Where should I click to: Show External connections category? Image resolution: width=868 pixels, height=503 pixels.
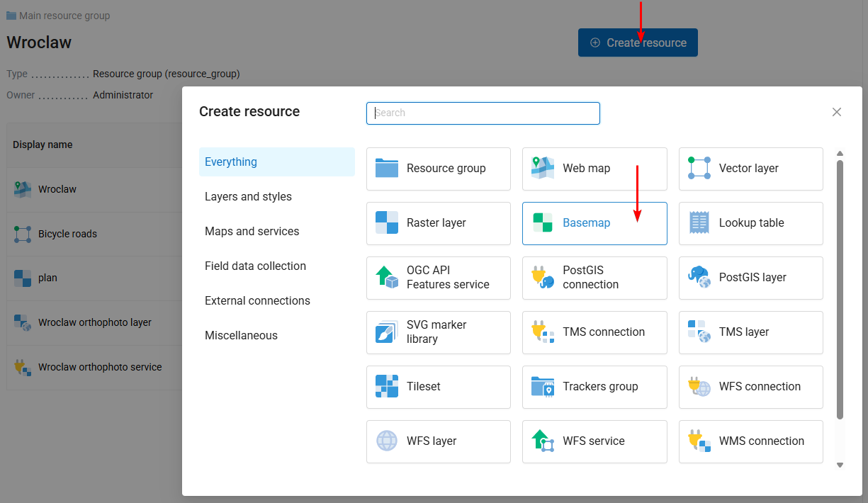257,301
